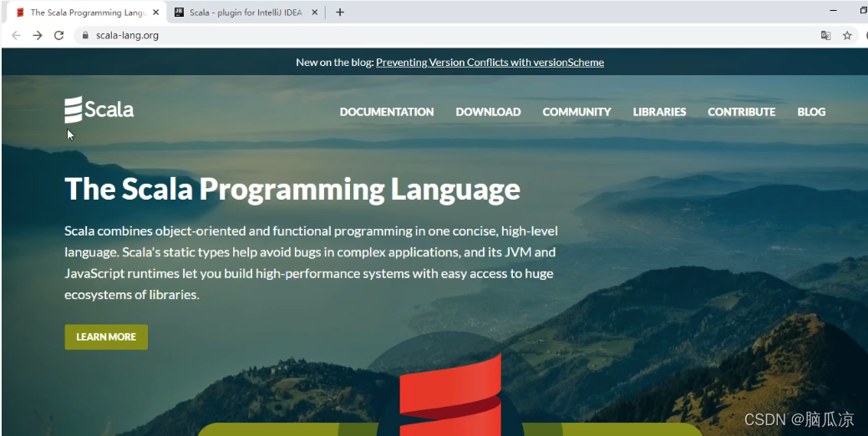Image resolution: width=868 pixels, height=436 pixels.
Task: Switch to Scala plugin for IntelliJ IDEA tab
Action: click(246, 13)
